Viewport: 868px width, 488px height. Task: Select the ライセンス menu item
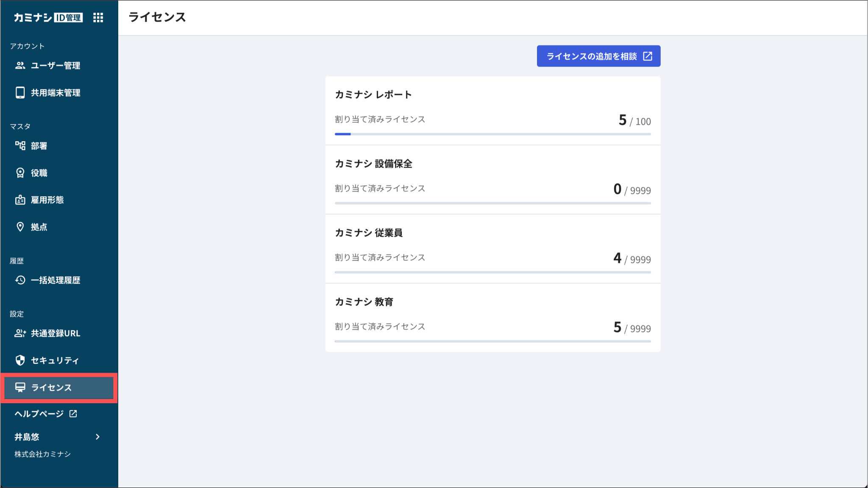[52, 388]
